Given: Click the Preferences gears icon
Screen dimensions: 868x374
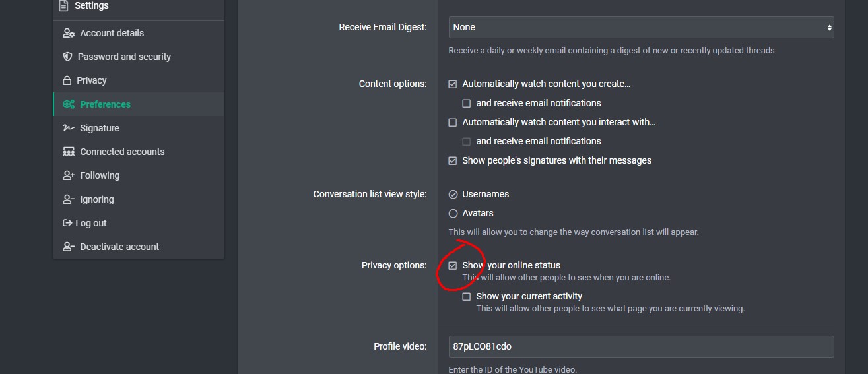Looking at the screenshot, I should click(x=68, y=104).
